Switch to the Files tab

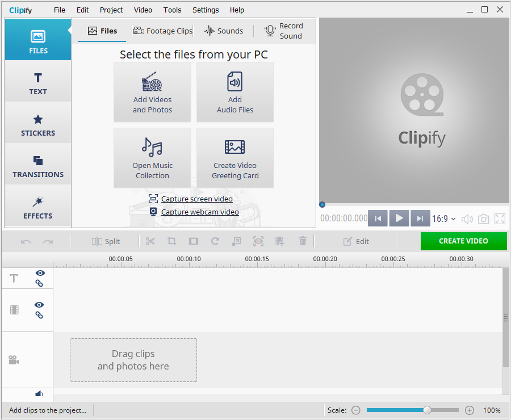pos(102,31)
